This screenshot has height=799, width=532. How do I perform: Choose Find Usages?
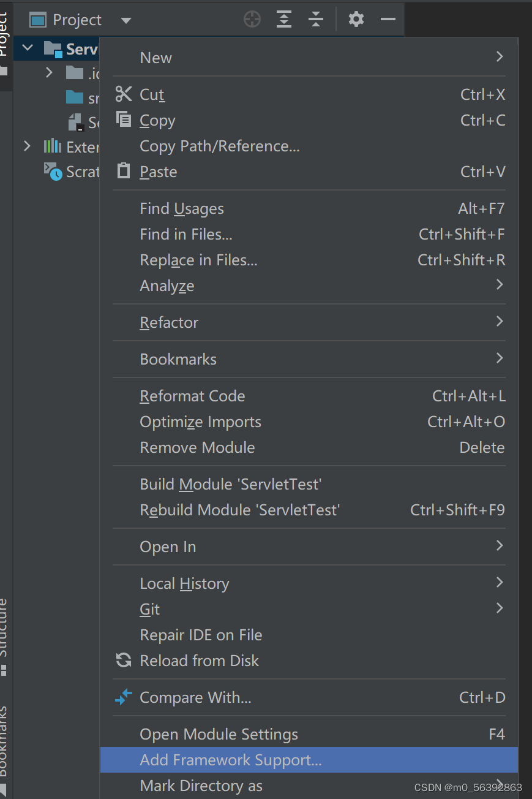[x=309, y=208]
